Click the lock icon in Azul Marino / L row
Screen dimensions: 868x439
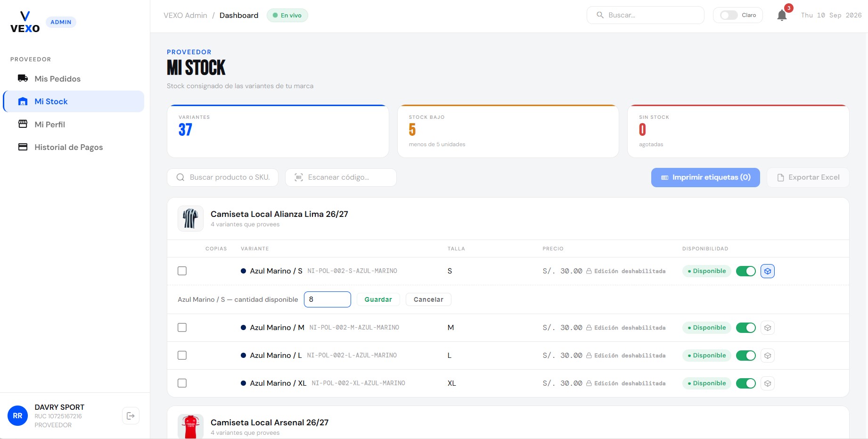pos(589,356)
